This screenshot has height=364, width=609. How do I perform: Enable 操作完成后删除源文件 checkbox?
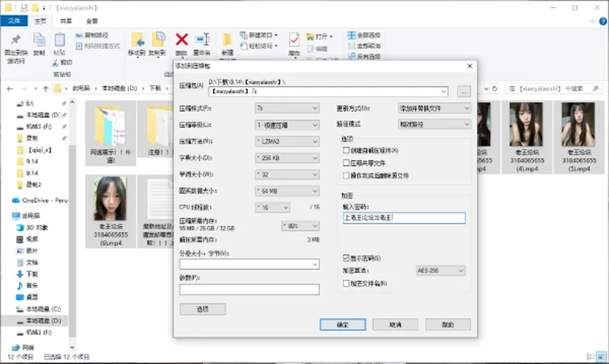(346, 176)
